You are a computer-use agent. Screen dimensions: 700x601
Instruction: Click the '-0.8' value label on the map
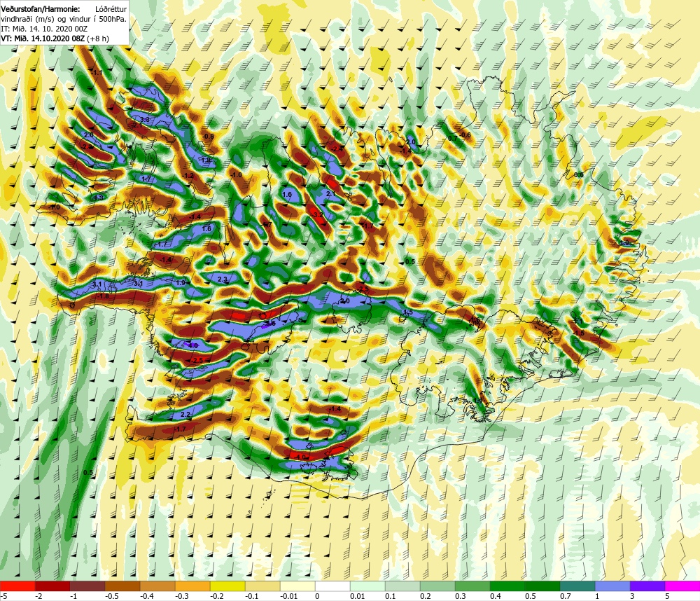pyautogui.click(x=208, y=137)
